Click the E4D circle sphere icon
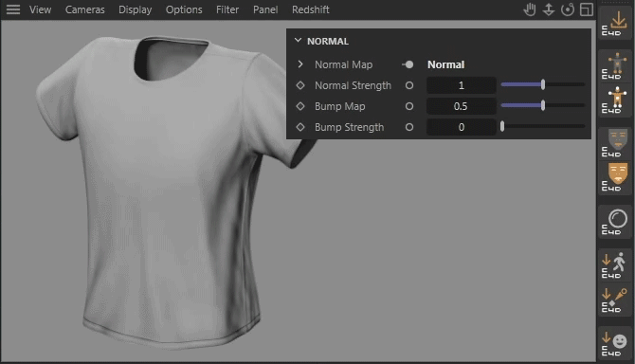 (x=615, y=222)
